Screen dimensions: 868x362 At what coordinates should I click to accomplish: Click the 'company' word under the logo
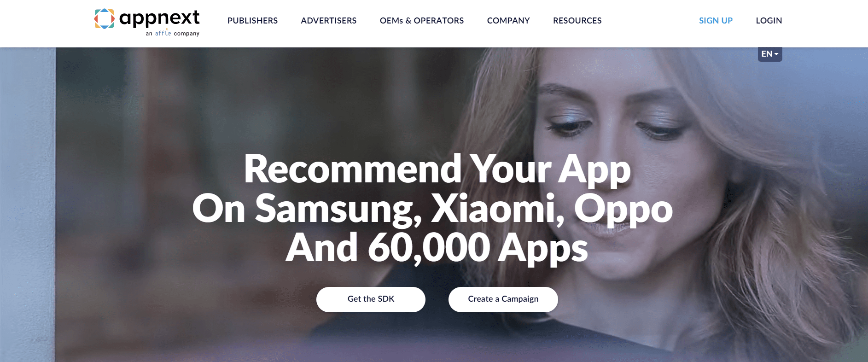[186, 34]
